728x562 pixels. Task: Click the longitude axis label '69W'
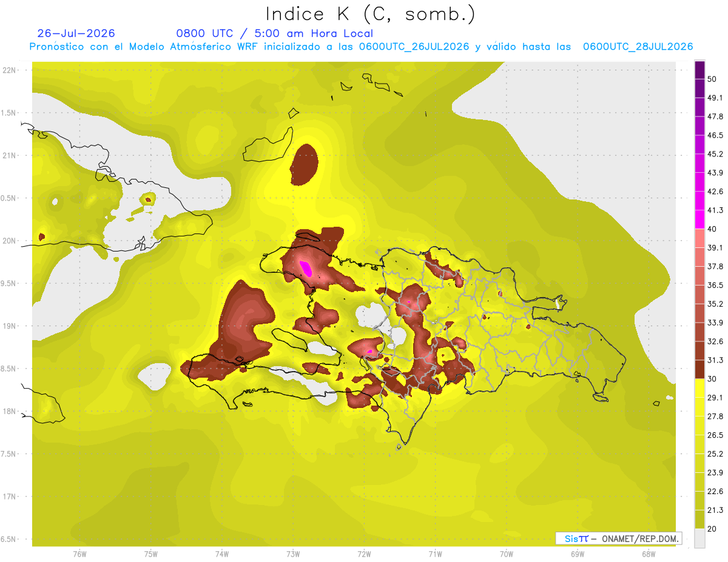(577, 554)
